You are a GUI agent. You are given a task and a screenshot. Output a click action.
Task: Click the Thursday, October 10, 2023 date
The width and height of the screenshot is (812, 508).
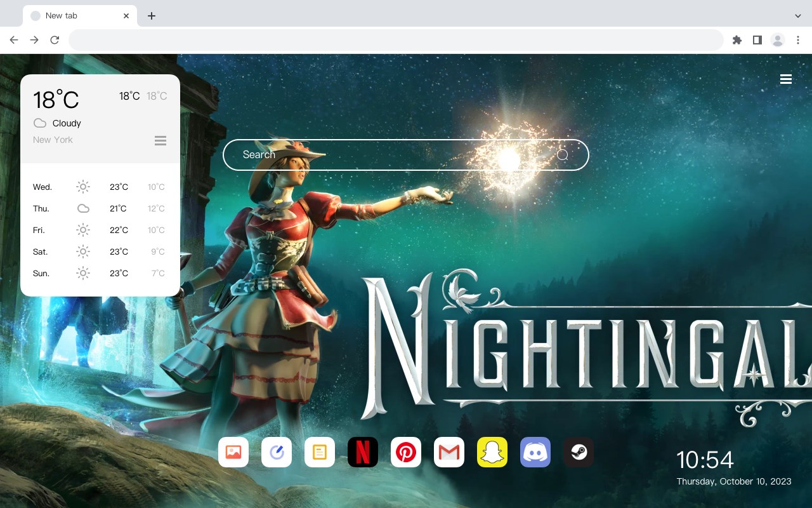click(x=734, y=481)
